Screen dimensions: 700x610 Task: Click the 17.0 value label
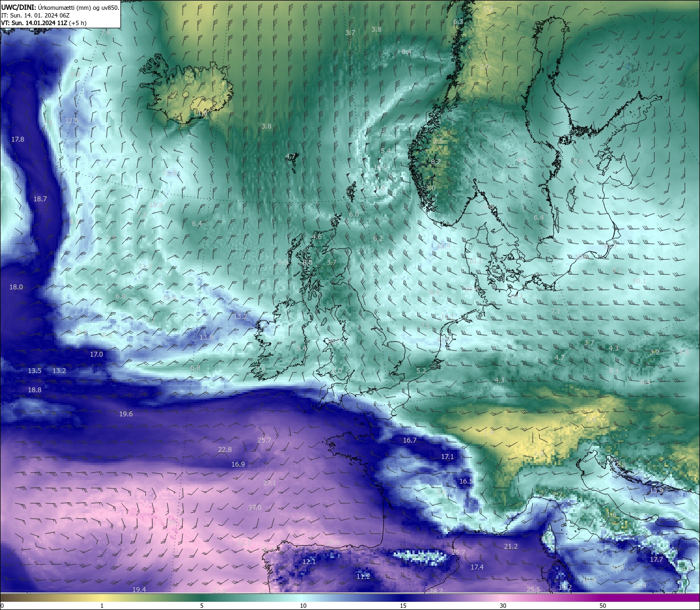96,355
